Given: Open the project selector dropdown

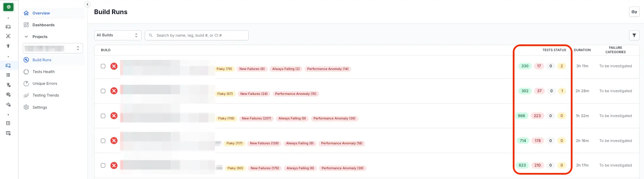Looking at the screenshot, I should click(x=53, y=48).
